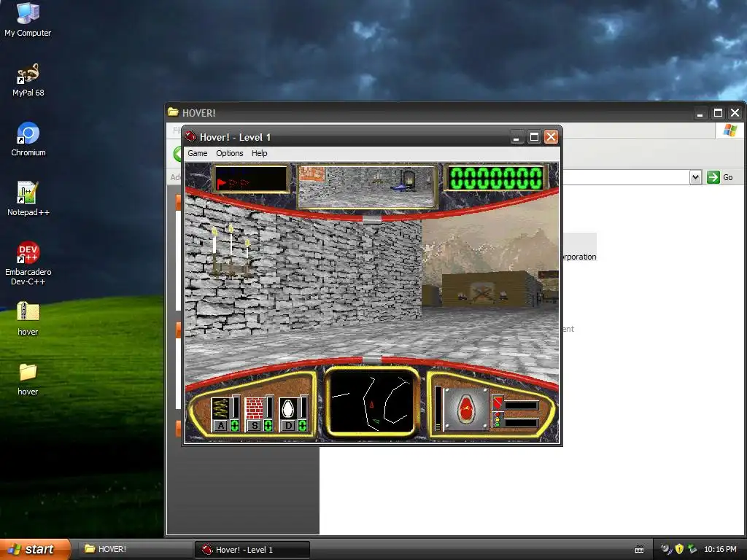Select the hover folder desktop icon
This screenshot has width=747, height=560.
(28, 379)
